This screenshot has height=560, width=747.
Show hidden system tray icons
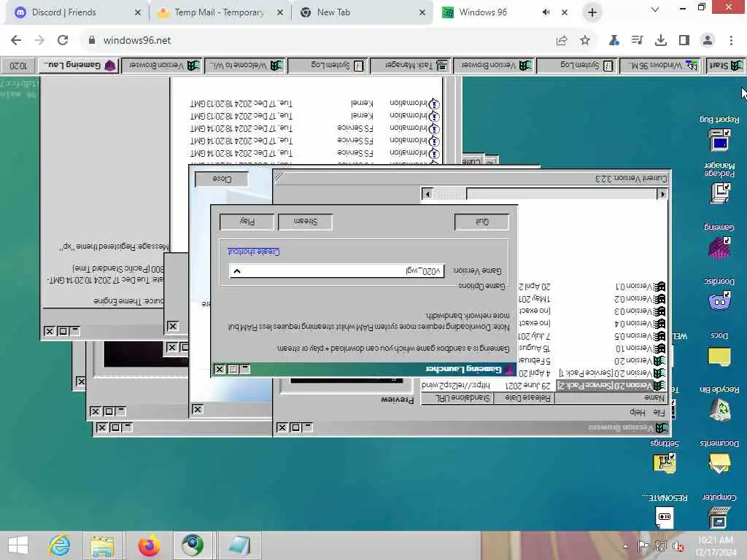coord(625,546)
